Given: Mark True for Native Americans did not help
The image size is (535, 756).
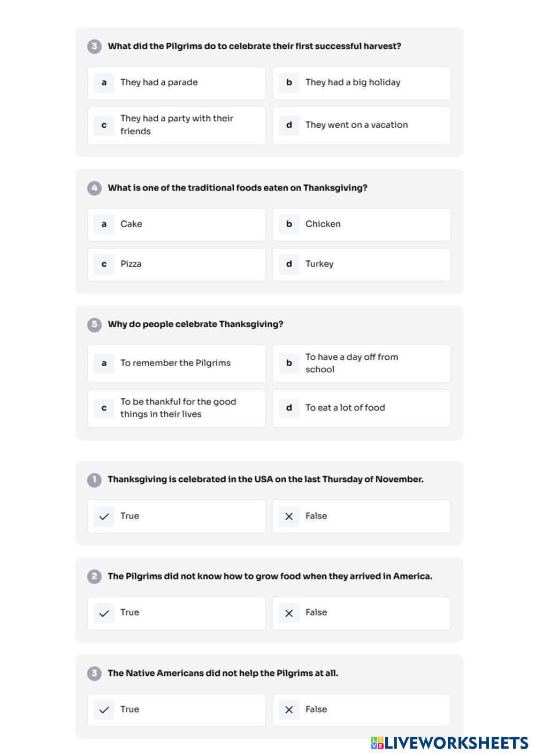Looking at the screenshot, I should coord(177,710).
